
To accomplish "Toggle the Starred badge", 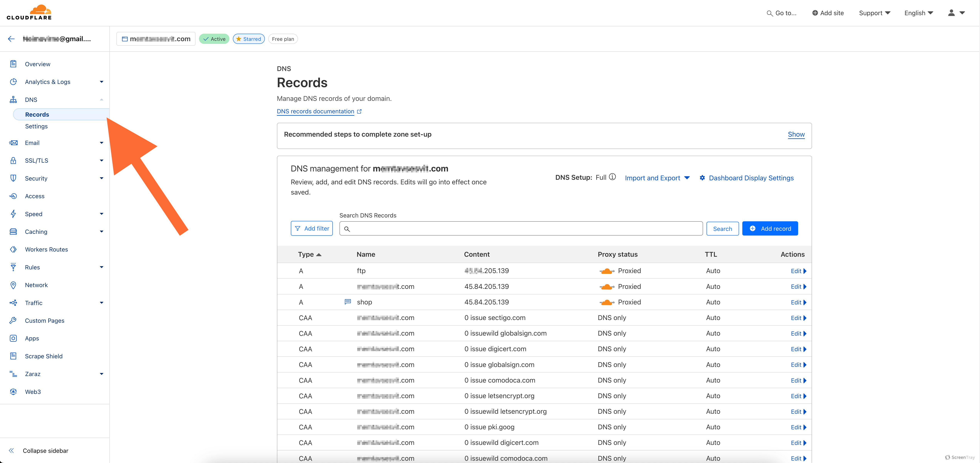I will [x=249, y=39].
